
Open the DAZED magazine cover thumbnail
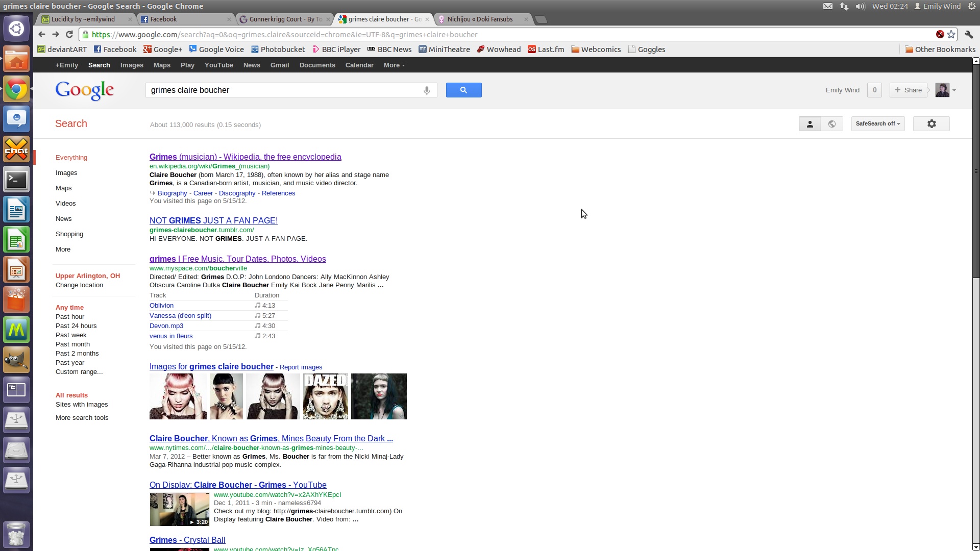[326, 396]
